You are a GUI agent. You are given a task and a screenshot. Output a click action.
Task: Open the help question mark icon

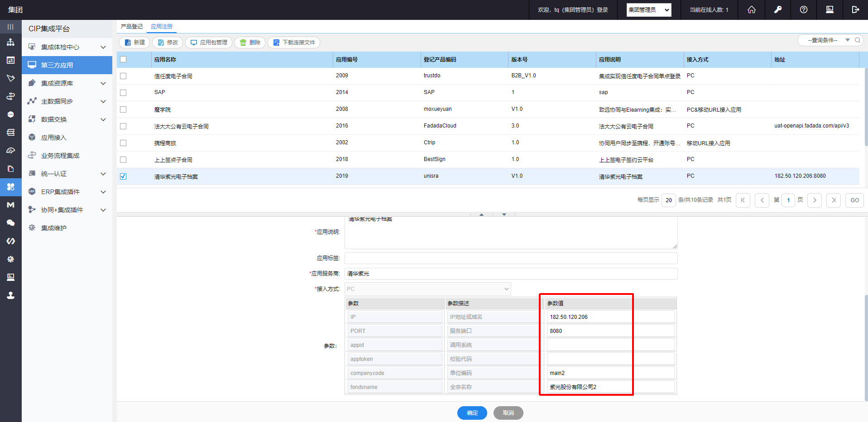point(803,9)
